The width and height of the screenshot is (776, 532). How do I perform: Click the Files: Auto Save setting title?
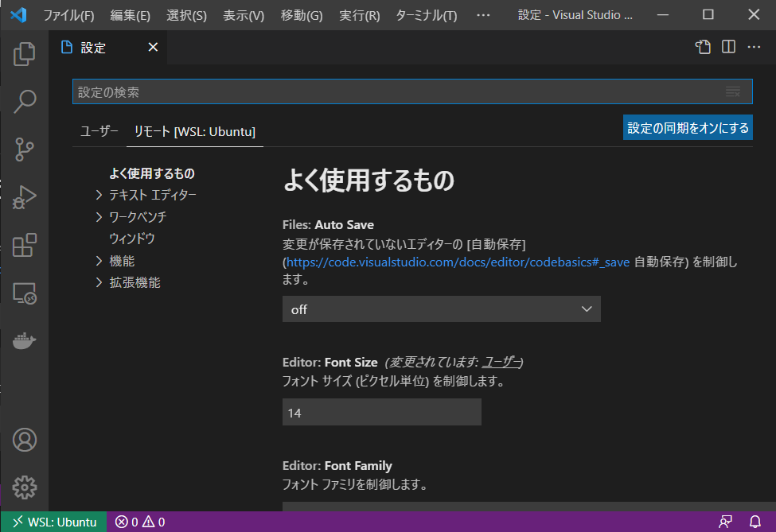pos(328,225)
